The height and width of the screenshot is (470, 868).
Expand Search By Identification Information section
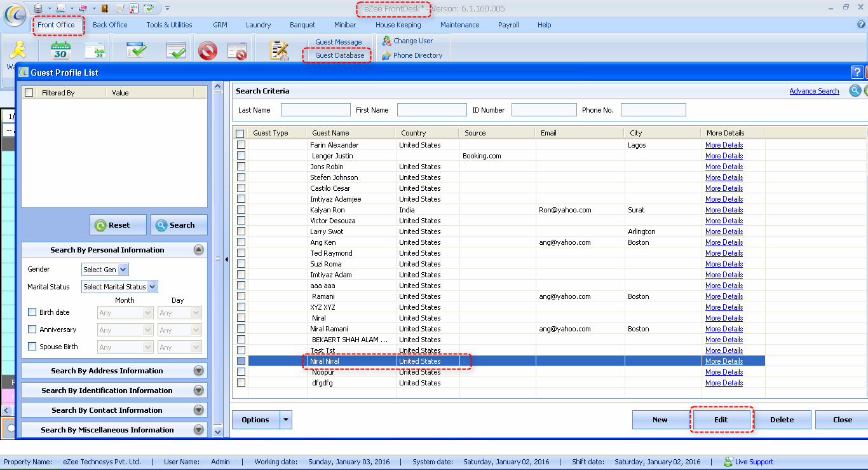click(198, 391)
